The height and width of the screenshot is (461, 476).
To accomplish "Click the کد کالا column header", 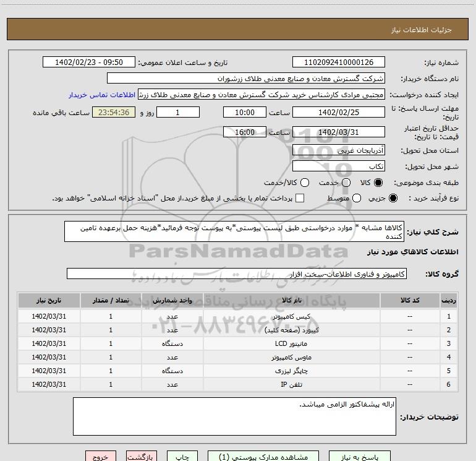I will [410, 300].
